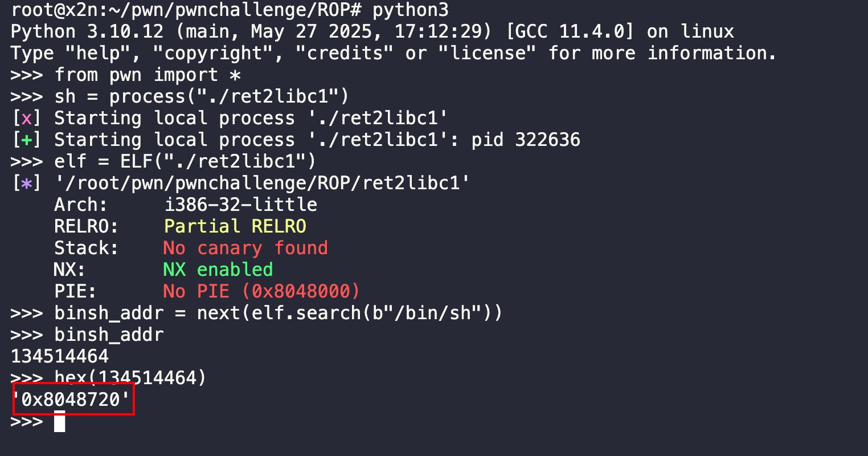Click the pid number 322636
Viewport: 868px width, 456px height.
[x=547, y=140]
